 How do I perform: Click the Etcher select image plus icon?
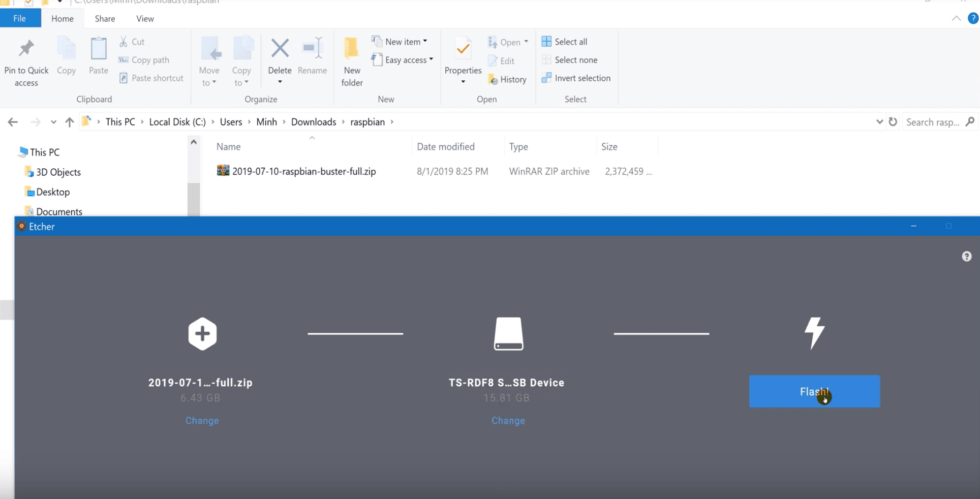point(202,334)
